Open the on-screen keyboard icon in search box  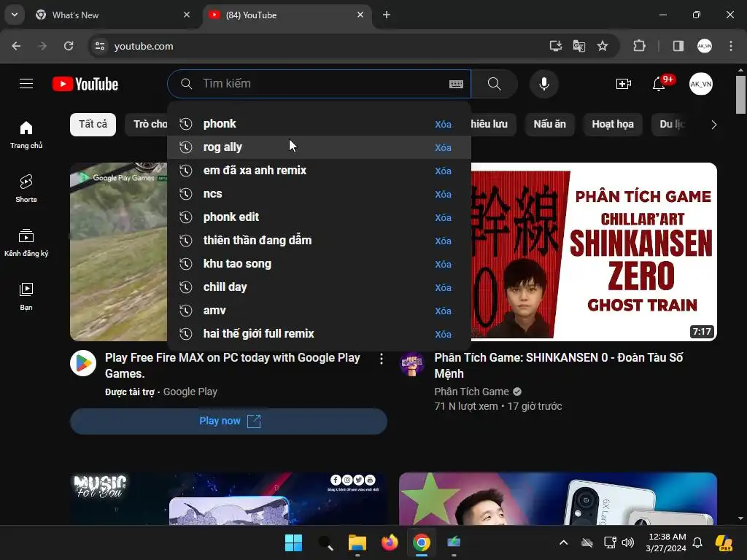[x=456, y=84]
